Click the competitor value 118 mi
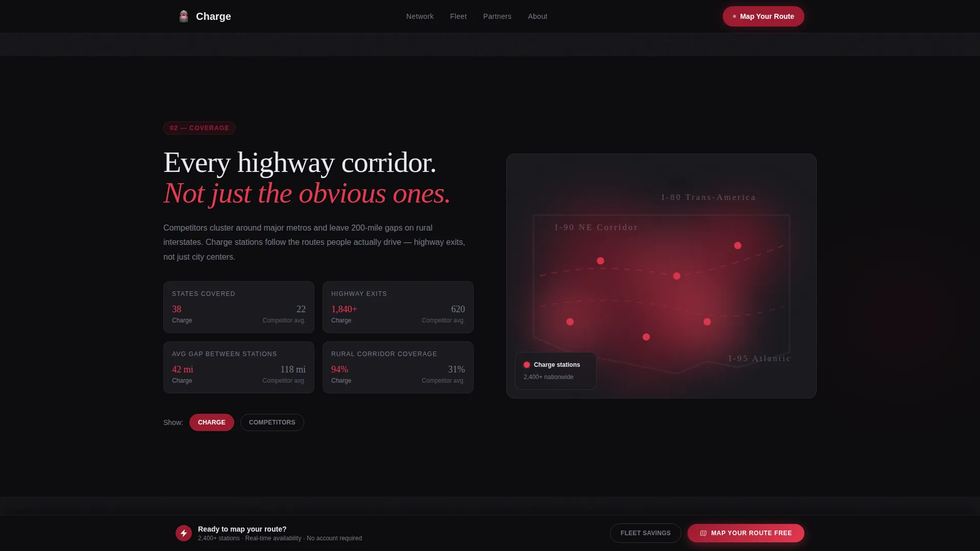Image resolution: width=980 pixels, height=551 pixels. click(293, 369)
